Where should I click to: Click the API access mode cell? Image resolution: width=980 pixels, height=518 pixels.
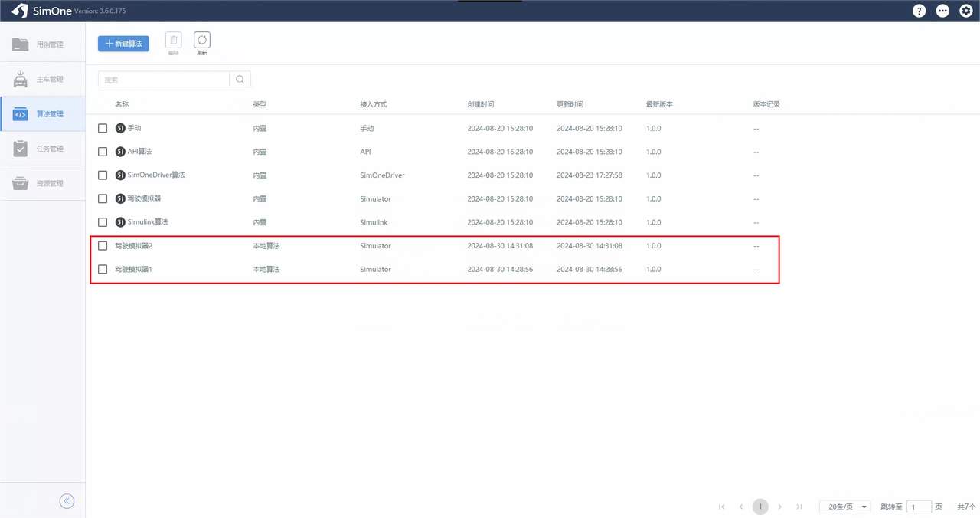tap(365, 152)
